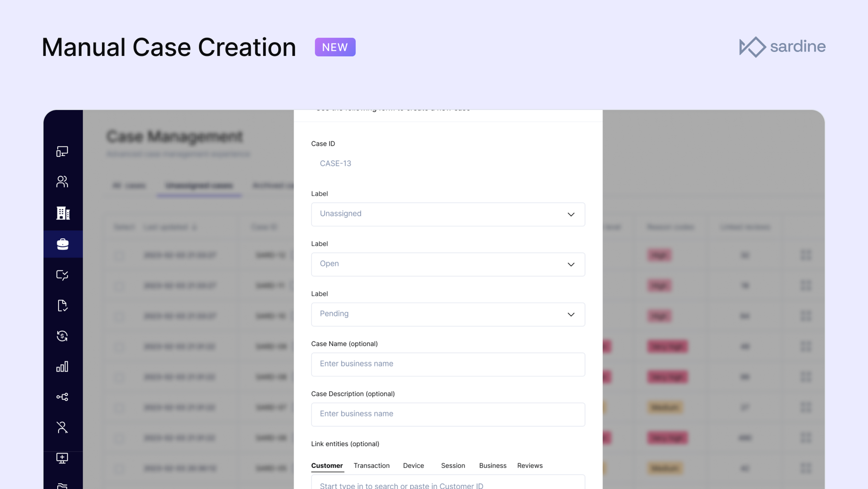The height and width of the screenshot is (489, 868).
Task: Click the Case ID label text
Action: pyautogui.click(x=323, y=144)
